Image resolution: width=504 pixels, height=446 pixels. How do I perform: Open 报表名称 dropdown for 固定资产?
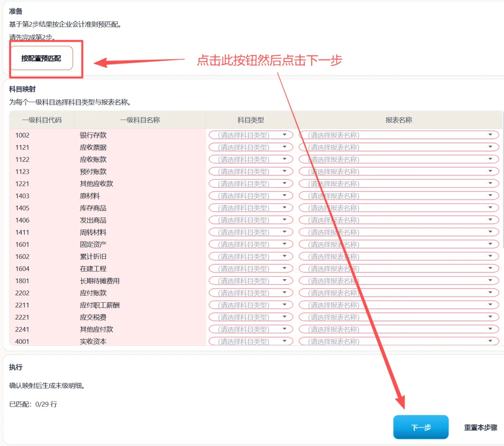[x=399, y=244]
